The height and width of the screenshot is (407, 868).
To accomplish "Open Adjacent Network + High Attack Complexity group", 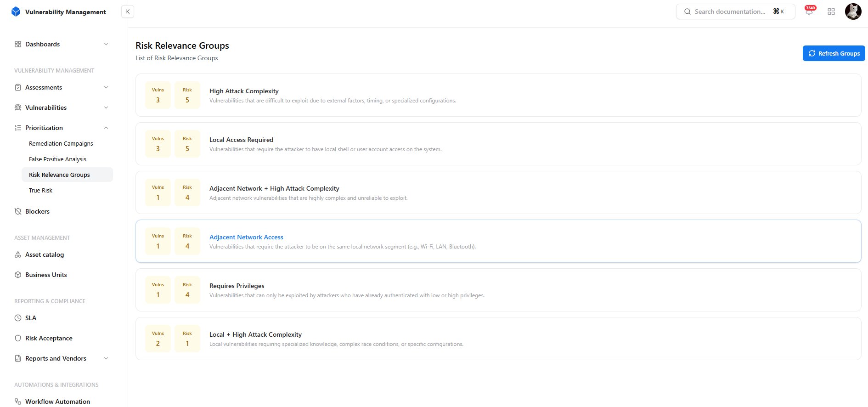I will (498, 192).
